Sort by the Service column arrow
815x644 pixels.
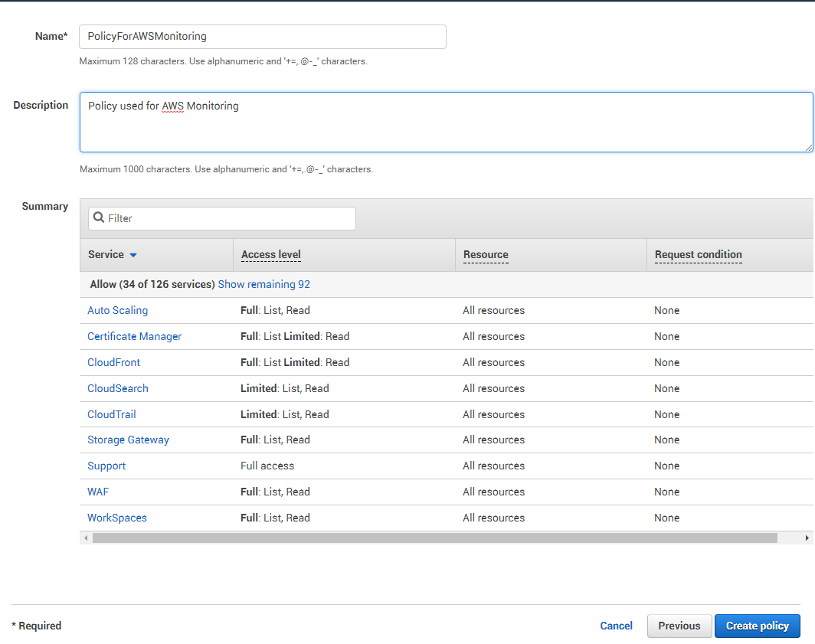click(x=133, y=255)
